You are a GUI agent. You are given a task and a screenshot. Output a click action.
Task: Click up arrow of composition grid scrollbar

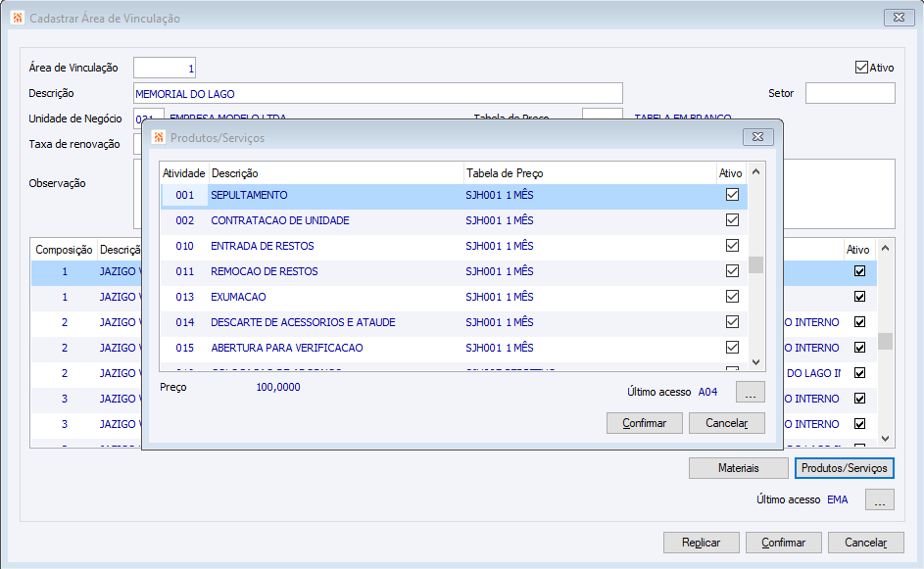[x=885, y=249]
